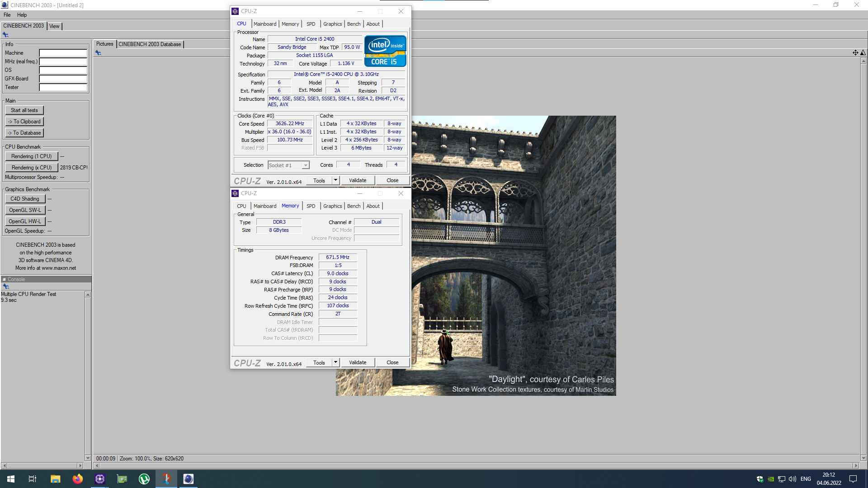Open the orange app next to uTorrent on the taskbar
The height and width of the screenshot is (488, 868).
(166, 479)
